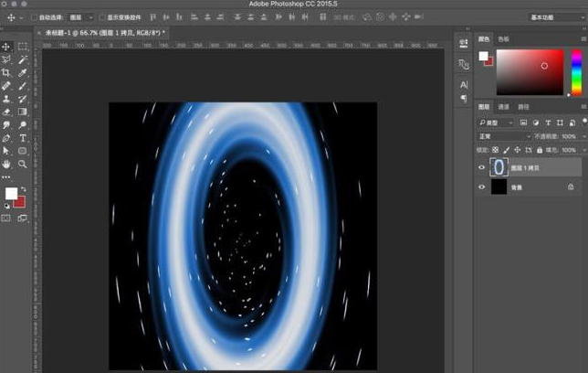Open the Layers panel flyout menu
The width and height of the screenshot is (588, 373).
coord(583,107)
